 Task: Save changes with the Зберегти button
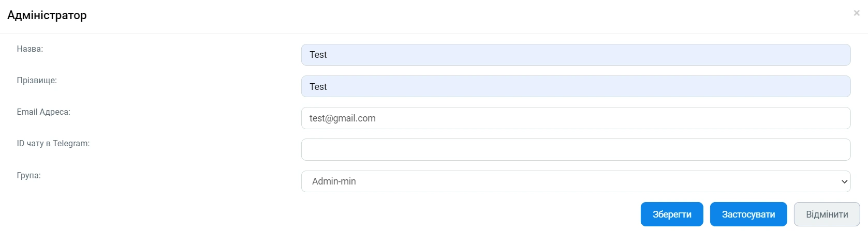672,214
